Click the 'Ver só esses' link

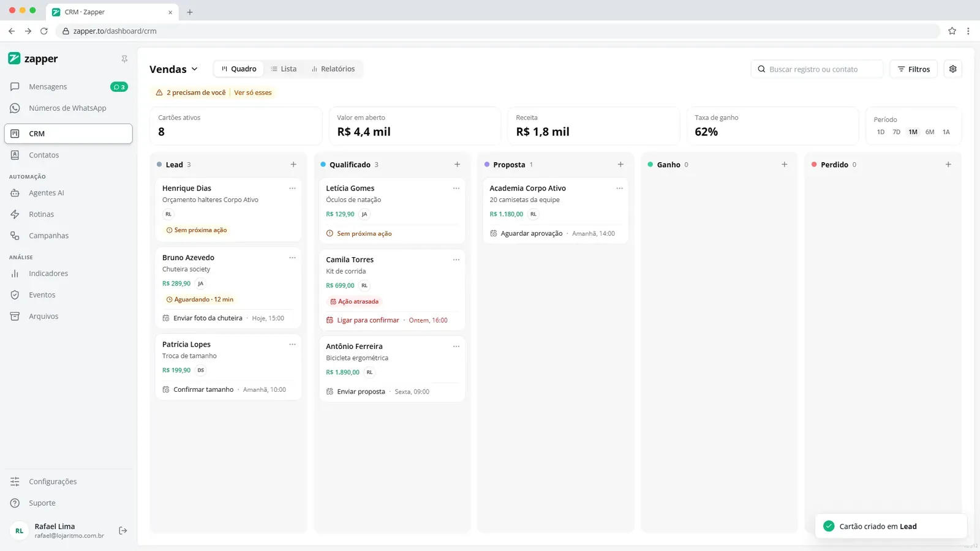point(253,93)
